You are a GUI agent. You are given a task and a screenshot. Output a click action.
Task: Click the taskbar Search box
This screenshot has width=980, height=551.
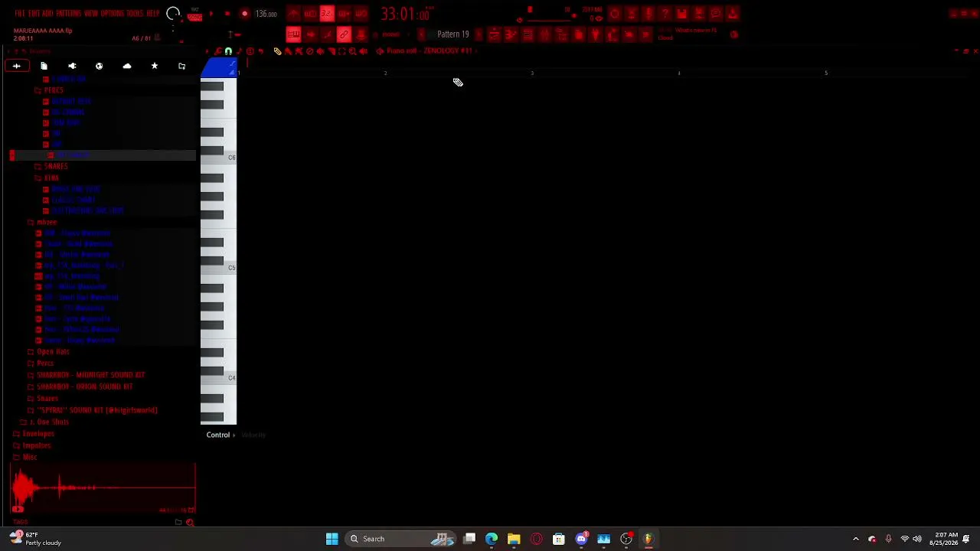402,539
